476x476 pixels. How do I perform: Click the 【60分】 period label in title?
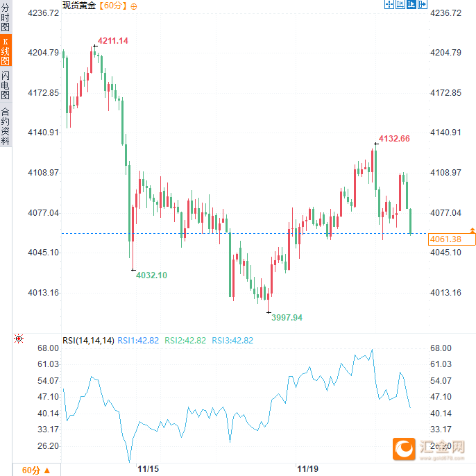(x=112, y=6)
